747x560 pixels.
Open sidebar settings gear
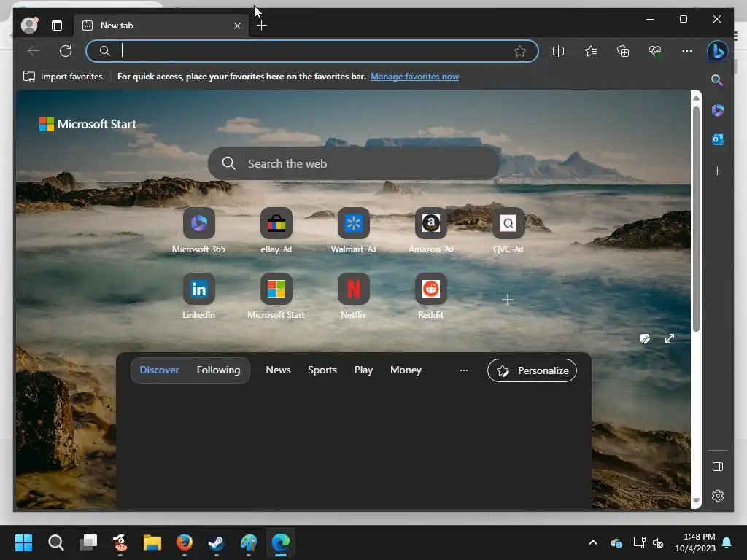pyautogui.click(x=718, y=496)
